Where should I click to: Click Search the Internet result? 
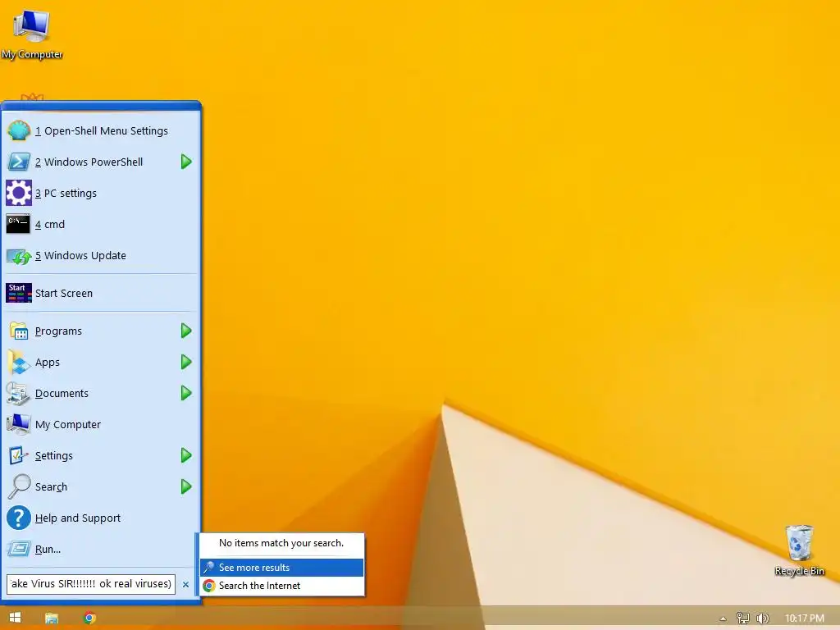(282, 586)
